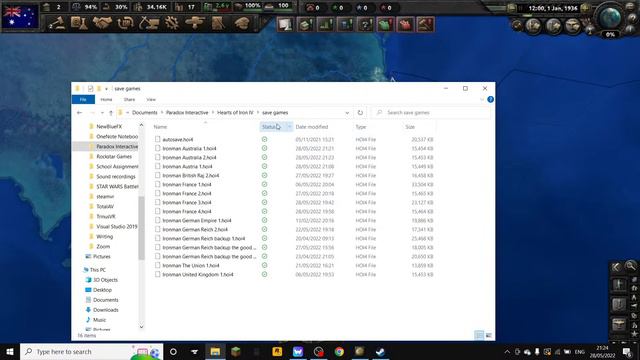
Task: Open the Construction crane menu
Action: [x=149, y=23]
